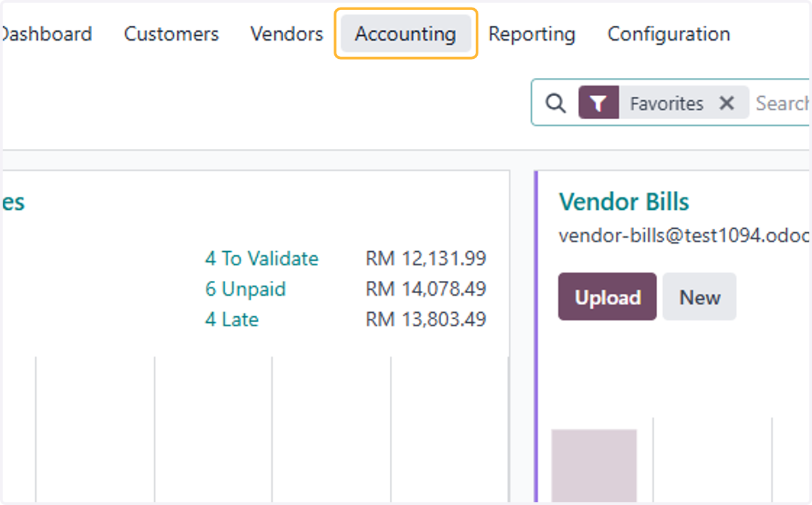Open the Customers menu

coord(171,34)
